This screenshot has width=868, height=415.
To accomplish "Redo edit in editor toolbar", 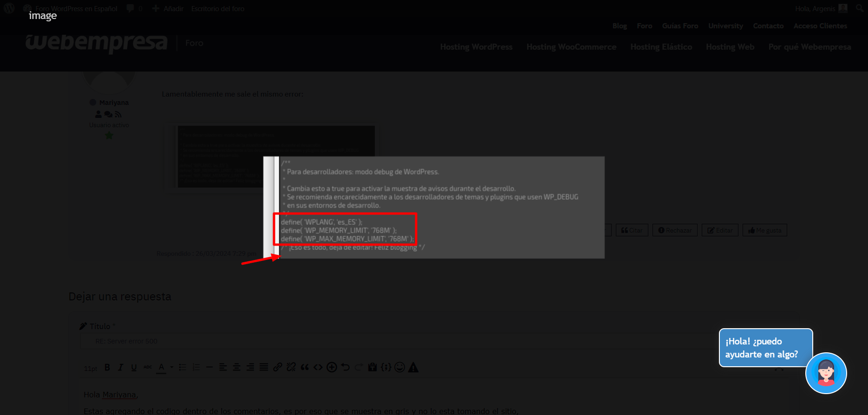I will [x=359, y=367].
